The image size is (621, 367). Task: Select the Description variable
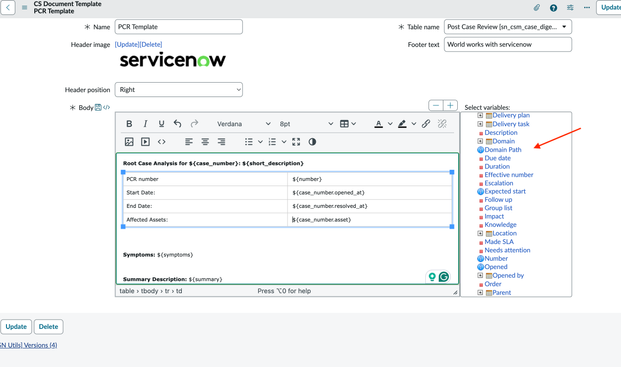501,133
